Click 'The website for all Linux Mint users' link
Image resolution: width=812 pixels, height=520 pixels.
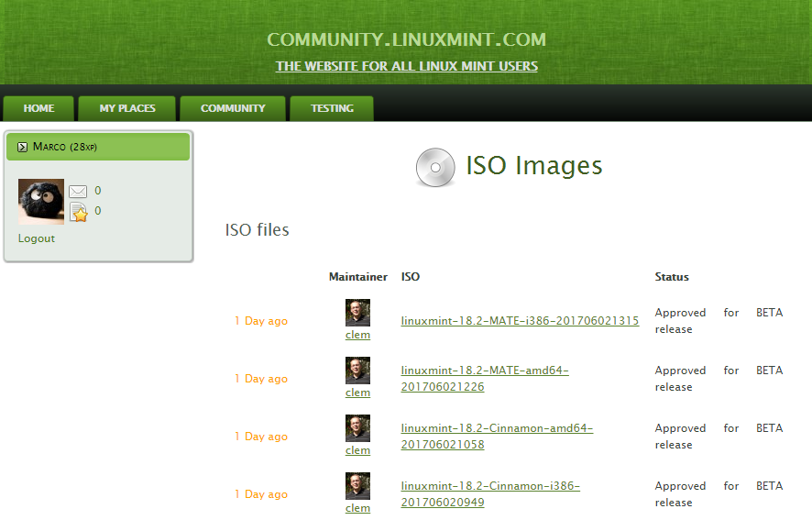pyautogui.click(x=407, y=66)
